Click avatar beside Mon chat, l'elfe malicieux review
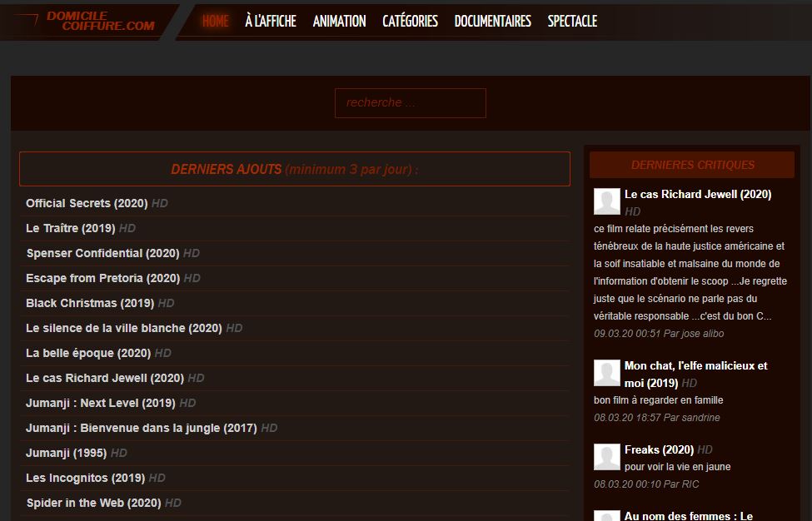The height and width of the screenshot is (521, 812). click(x=606, y=373)
